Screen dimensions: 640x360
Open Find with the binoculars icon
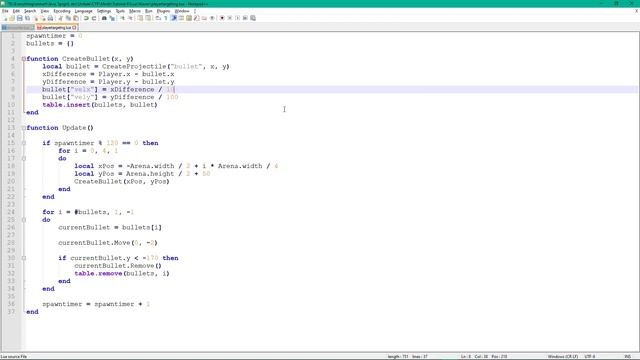point(104,18)
